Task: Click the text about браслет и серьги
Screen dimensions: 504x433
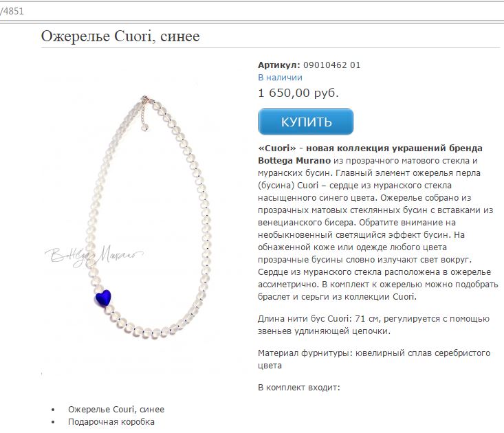Action: 337,296
